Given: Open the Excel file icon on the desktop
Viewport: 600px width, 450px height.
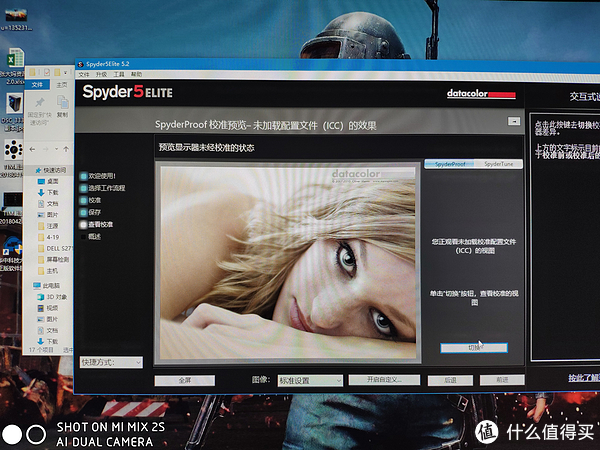Looking at the screenshot, I should pos(16,59).
